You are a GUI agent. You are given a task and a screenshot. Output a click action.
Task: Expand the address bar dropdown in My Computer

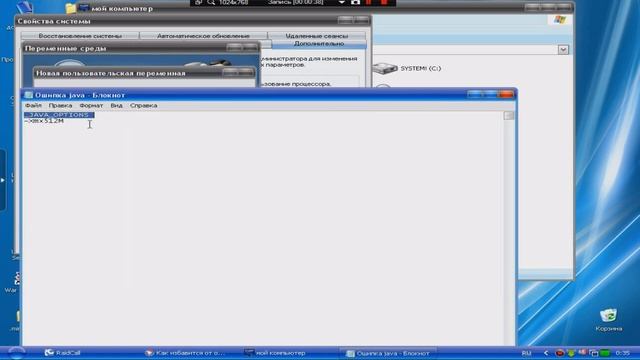point(563,50)
